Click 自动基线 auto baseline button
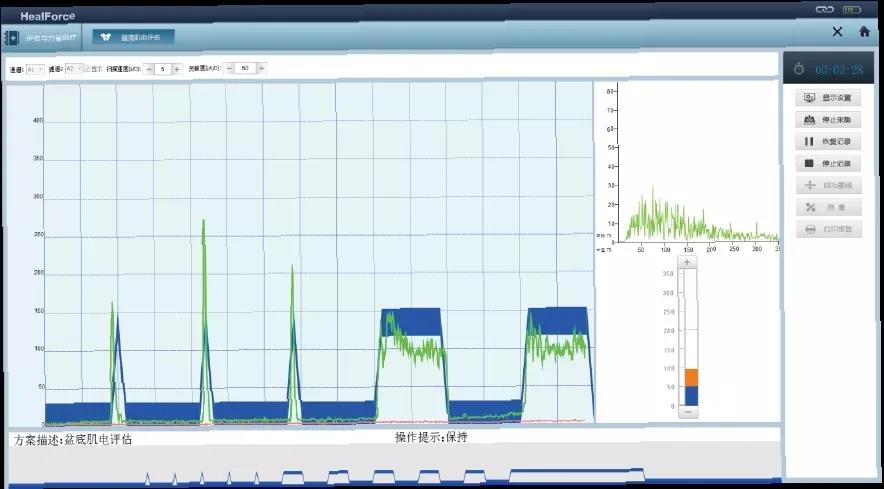The image size is (884, 489). click(x=828, y=185)
